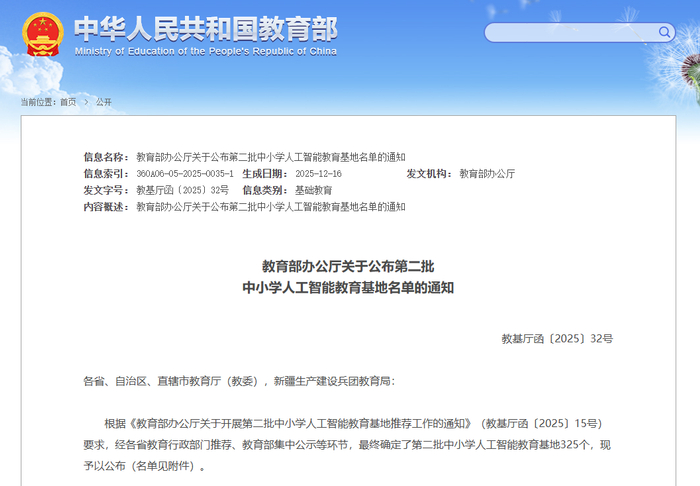
Task: Select the 信息索引 label
Action: pyautogui.click(x=106, y=174)
